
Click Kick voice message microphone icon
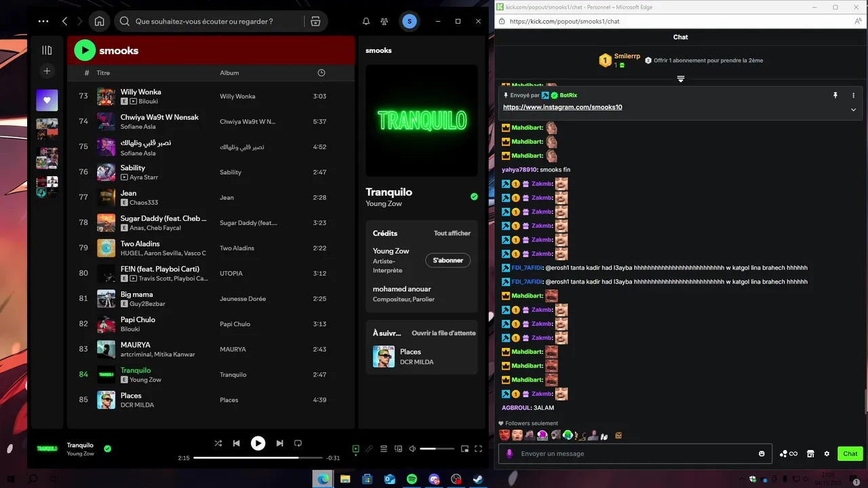click(x=509, y=453)
